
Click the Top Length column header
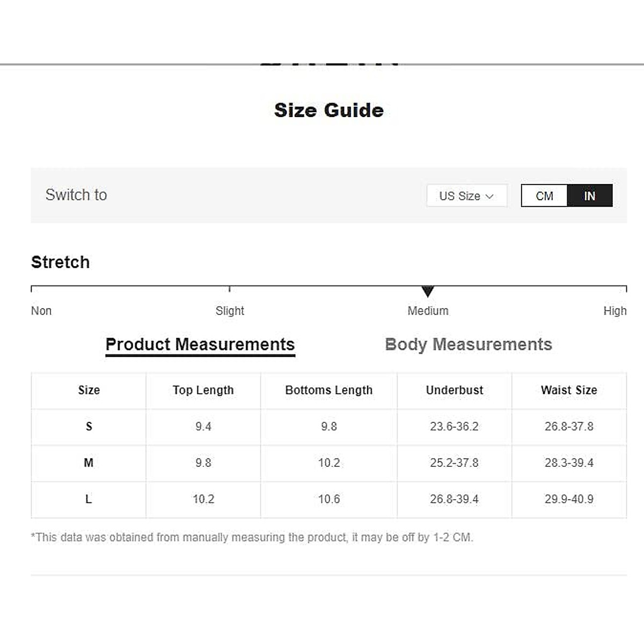(203, 390)
